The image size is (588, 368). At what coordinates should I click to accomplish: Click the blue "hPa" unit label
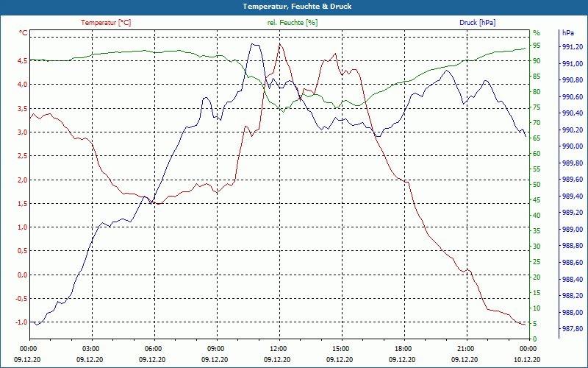click(x=567, y=32)
